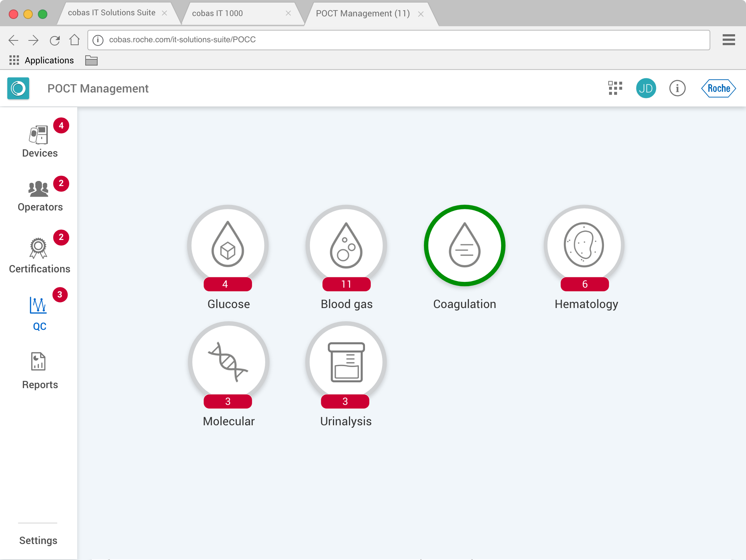
Task: Click the Applications bookmarks button
Action: click(42, 60)
